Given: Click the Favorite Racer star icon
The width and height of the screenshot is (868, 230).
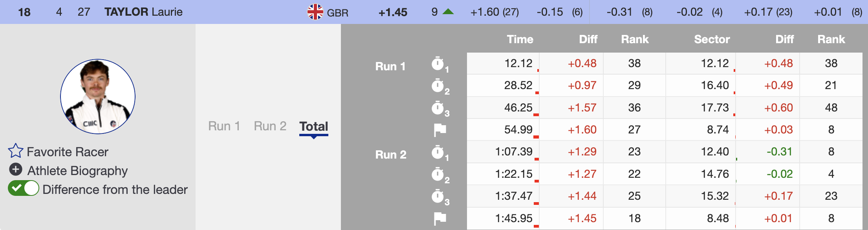Looking at the screenshot, I should point(15,151).
